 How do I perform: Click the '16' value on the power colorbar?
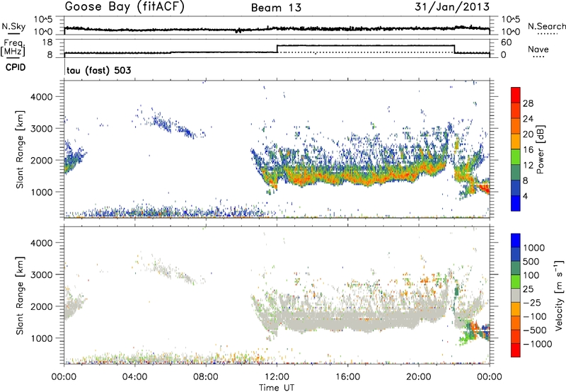(x=528, y=150)
